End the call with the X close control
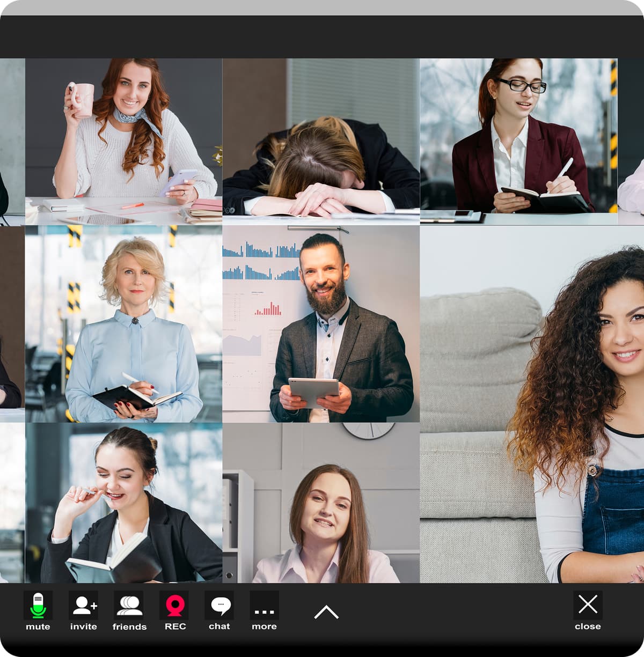This screenshot has height=657, width=644. (x=589, y=605)
